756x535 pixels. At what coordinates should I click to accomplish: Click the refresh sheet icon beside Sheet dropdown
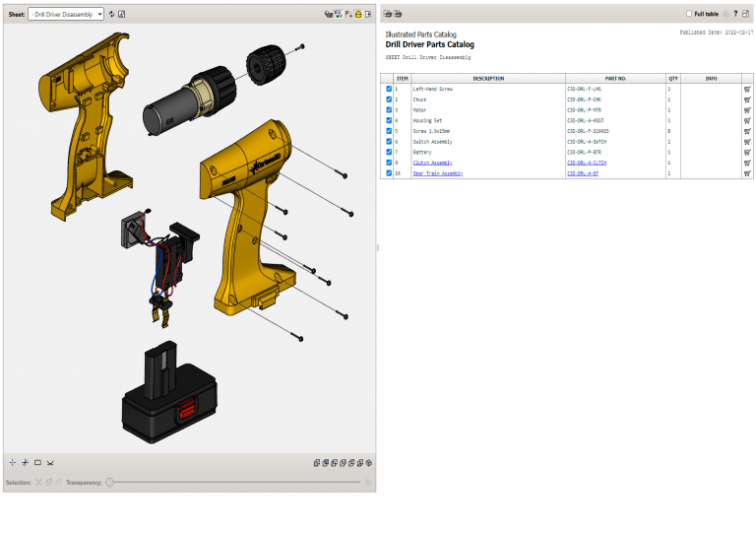(111, 14)
